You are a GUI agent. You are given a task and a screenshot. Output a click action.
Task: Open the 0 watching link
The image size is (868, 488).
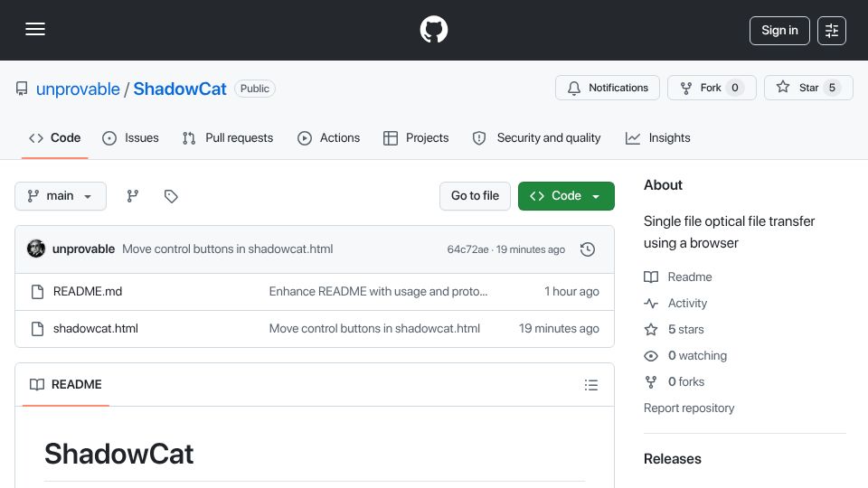(x=685, y=356)
